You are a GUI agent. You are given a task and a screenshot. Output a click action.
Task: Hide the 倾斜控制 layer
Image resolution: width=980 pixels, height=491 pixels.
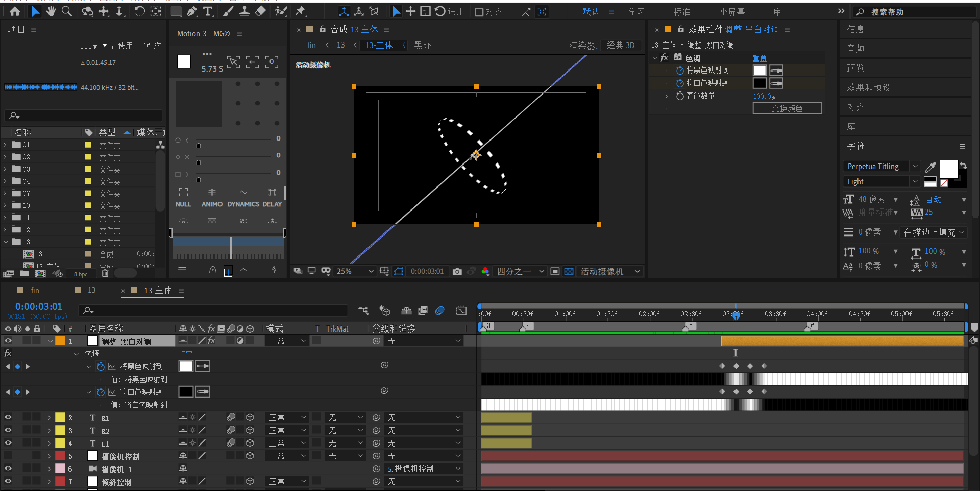click(x=8, y=481)
